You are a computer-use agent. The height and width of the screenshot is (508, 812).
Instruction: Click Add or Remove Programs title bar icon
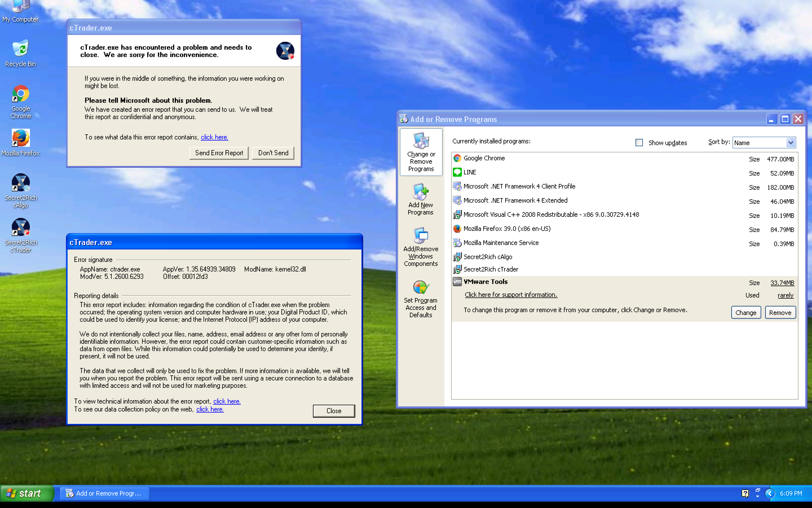(404, 119)
